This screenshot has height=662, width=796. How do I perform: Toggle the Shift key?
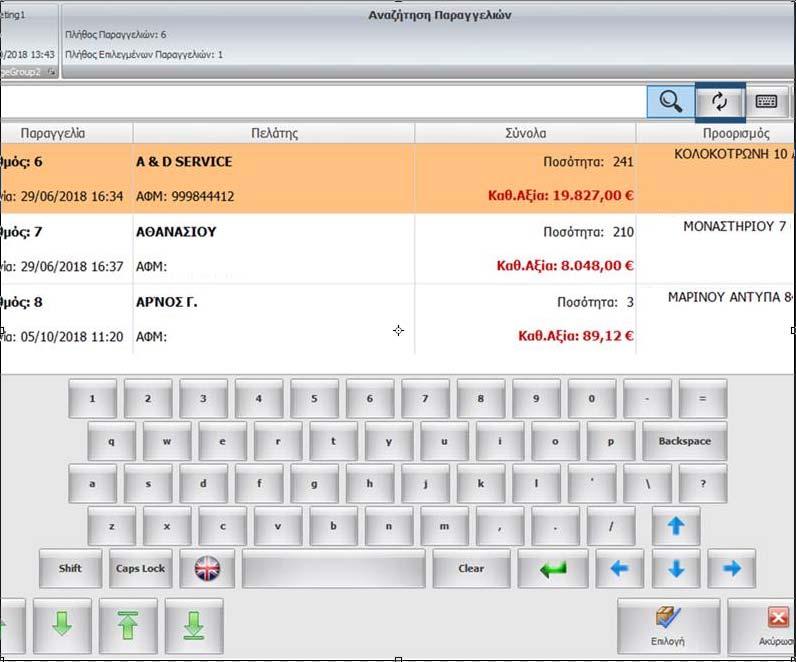[70, 568]
